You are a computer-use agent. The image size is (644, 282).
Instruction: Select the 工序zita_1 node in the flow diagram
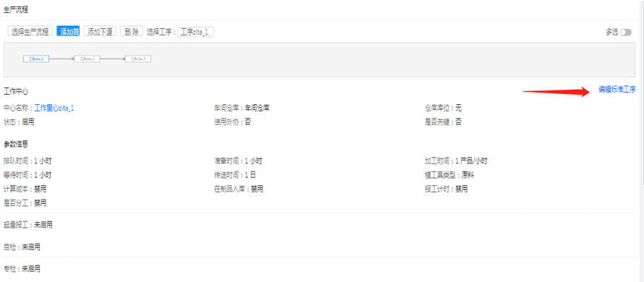pyautogui.click(x=36, y=59)
